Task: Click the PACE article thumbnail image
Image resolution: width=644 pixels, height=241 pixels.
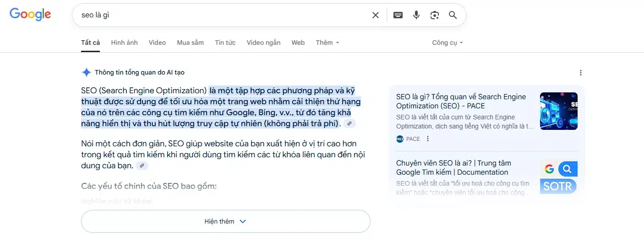Action: (x=558, y=111)
